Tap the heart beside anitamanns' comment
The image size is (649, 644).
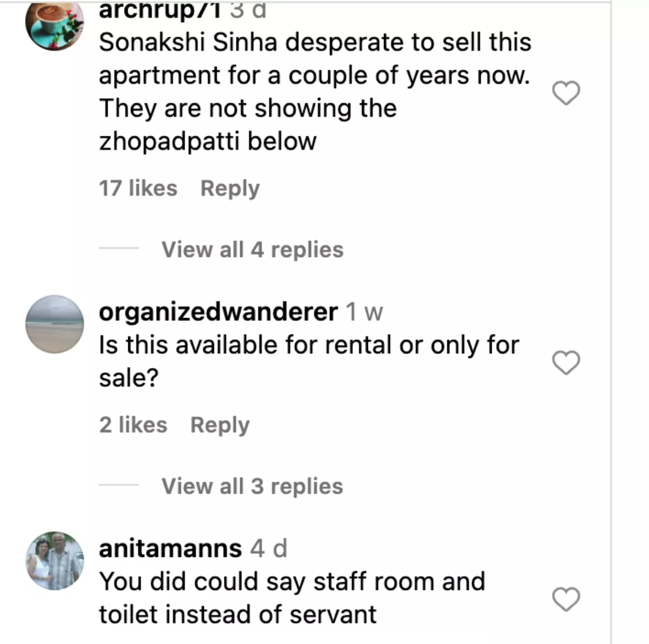coord(566,599)
